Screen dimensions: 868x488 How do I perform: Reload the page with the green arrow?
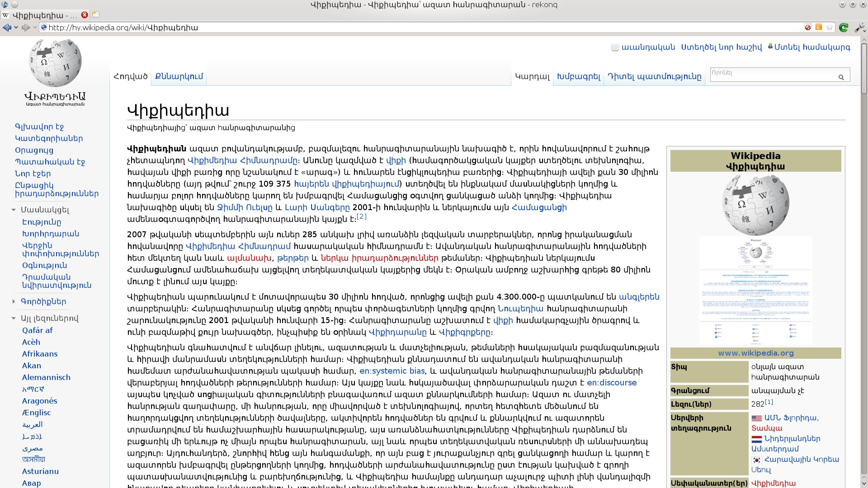tap(844, 28)
